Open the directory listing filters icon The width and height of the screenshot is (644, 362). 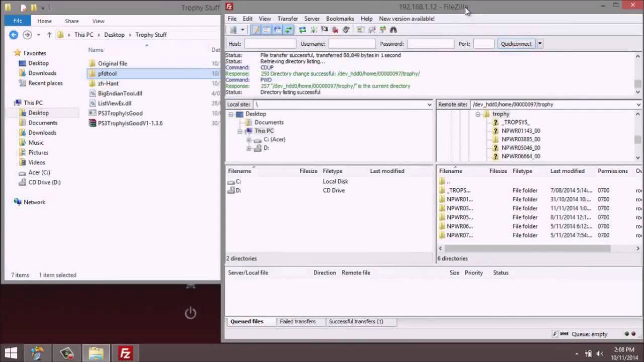(360, 30)
